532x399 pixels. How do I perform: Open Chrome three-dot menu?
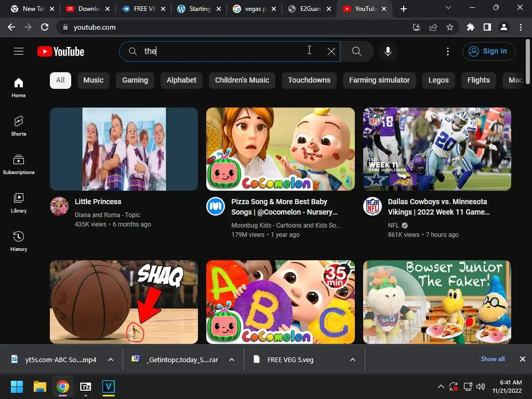coord(521,27)
